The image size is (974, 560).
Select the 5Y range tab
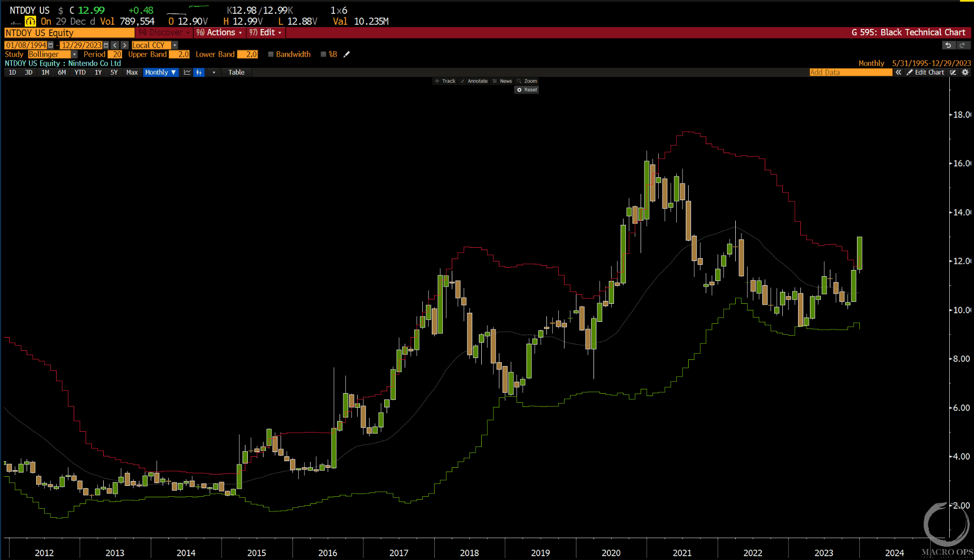(x=114, y=72)
